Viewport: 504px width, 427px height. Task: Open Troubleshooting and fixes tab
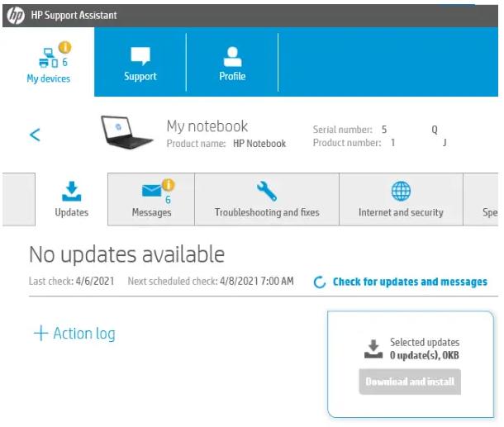tap(267, 199)
